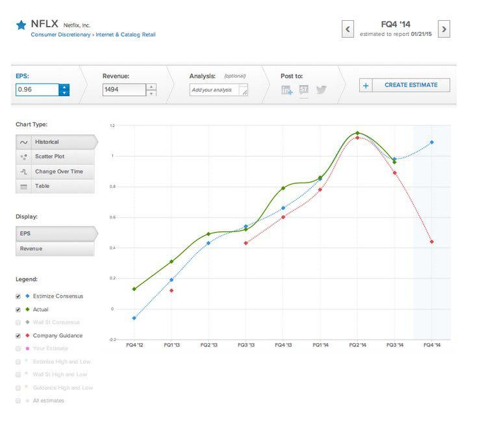Select the Change Over Time chart type
504x423 pixels.
55,172
